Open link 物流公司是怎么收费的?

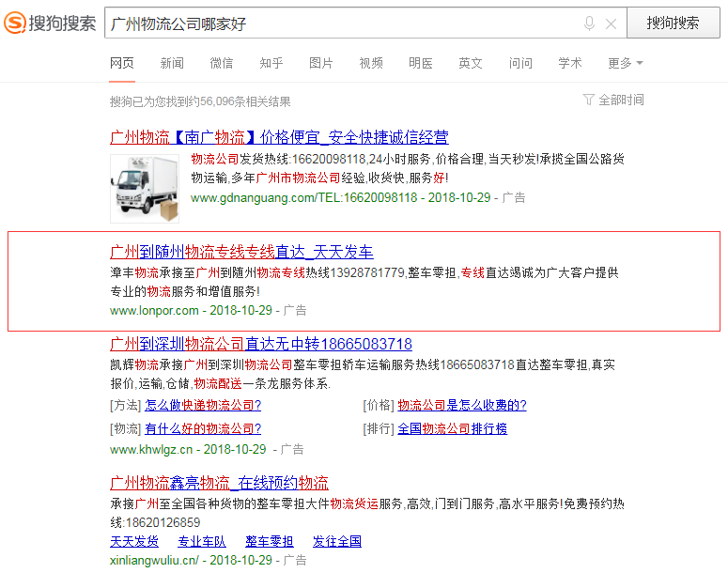coord(462,406)
